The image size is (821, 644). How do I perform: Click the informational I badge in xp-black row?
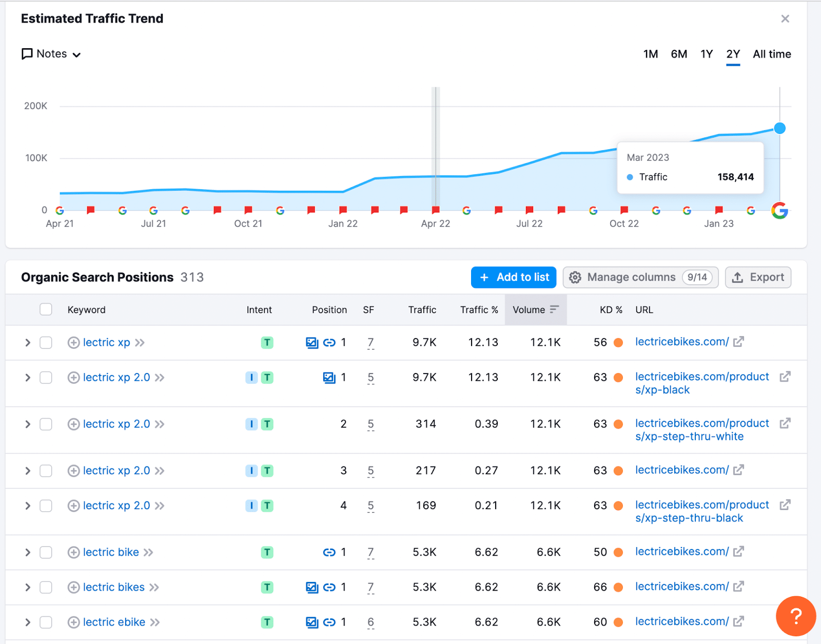click(x=251, y=378)
